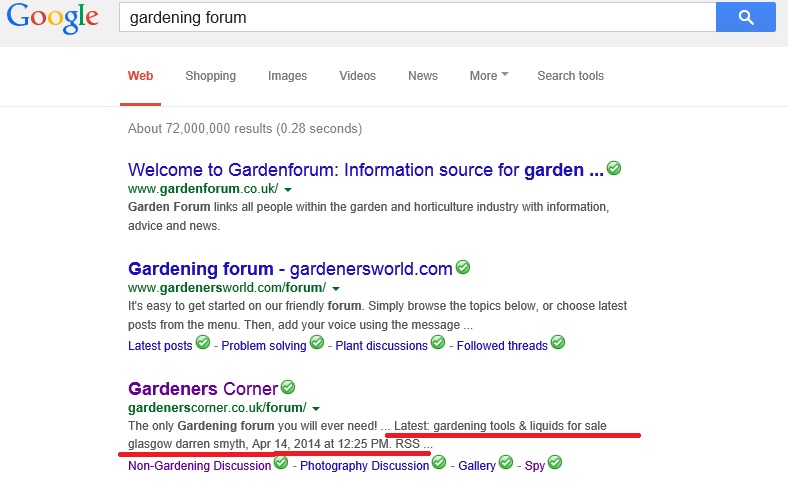Click green checkmark after Latest posts link
The height and width of the screenshot is (481, 788).
tap(203, 343)
